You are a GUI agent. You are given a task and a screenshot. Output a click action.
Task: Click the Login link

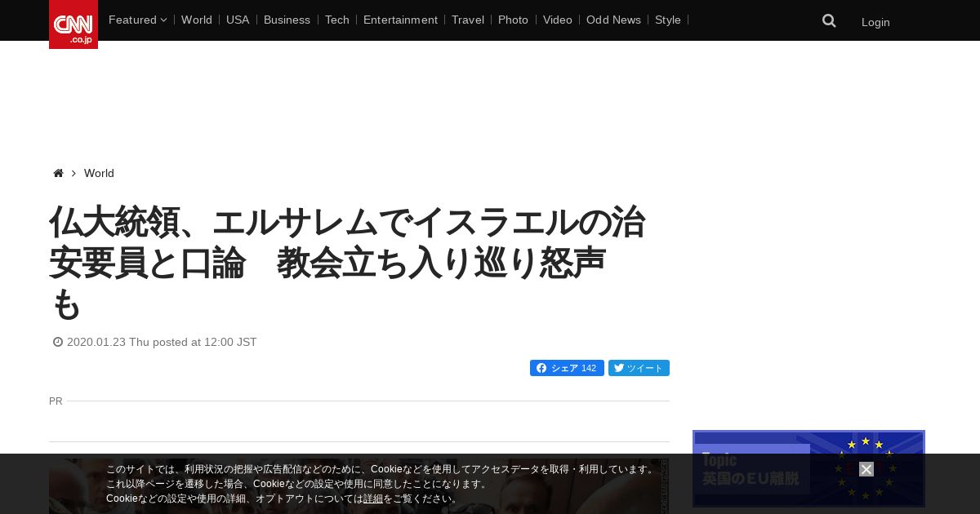tap(875, 22)
